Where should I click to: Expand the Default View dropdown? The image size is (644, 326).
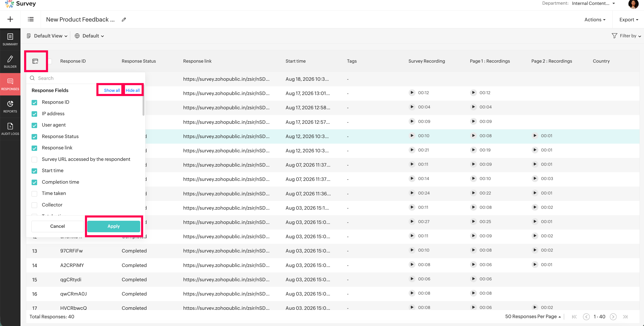47,36
